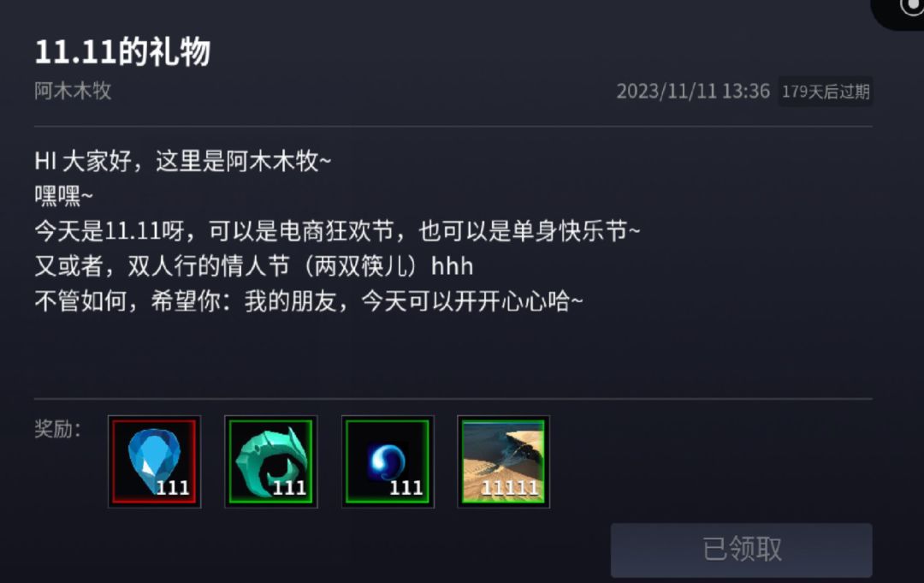Click the 11111 quantity on desert reward
The image size is (924, 583).
click(510, 488)
